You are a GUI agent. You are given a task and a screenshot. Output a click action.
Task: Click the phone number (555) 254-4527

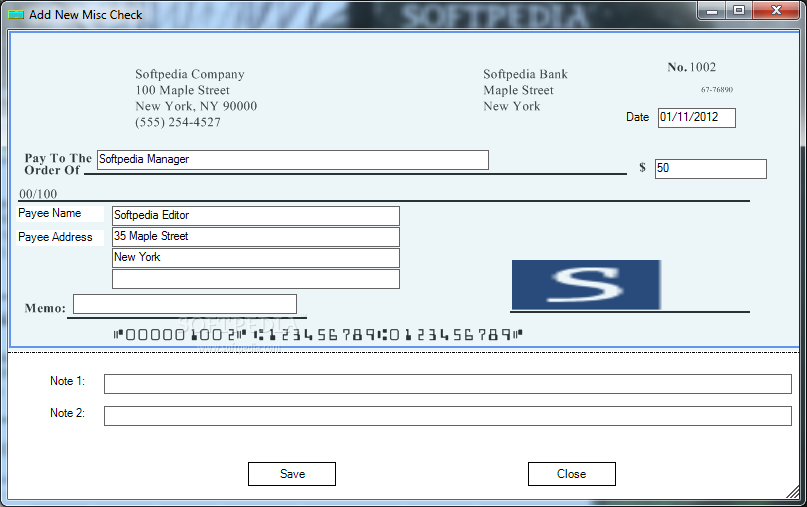tap(178, 122)
